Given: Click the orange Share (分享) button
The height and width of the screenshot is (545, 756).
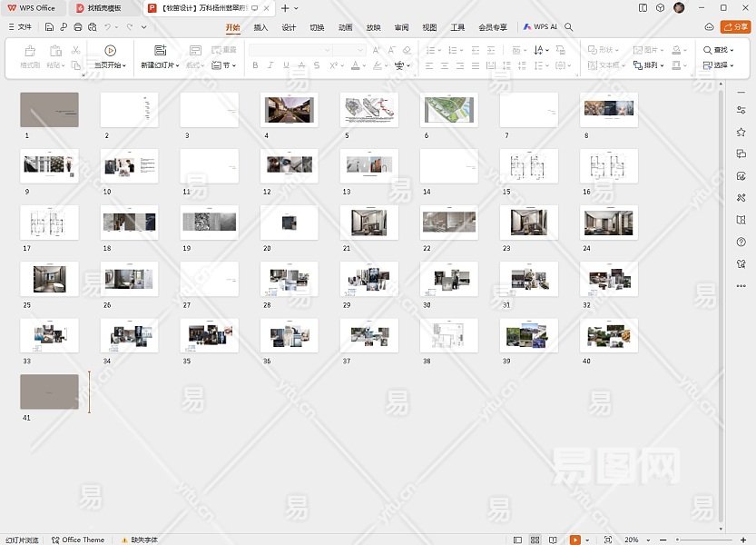Looking at the screenshot, I should (x=735, y=27).
